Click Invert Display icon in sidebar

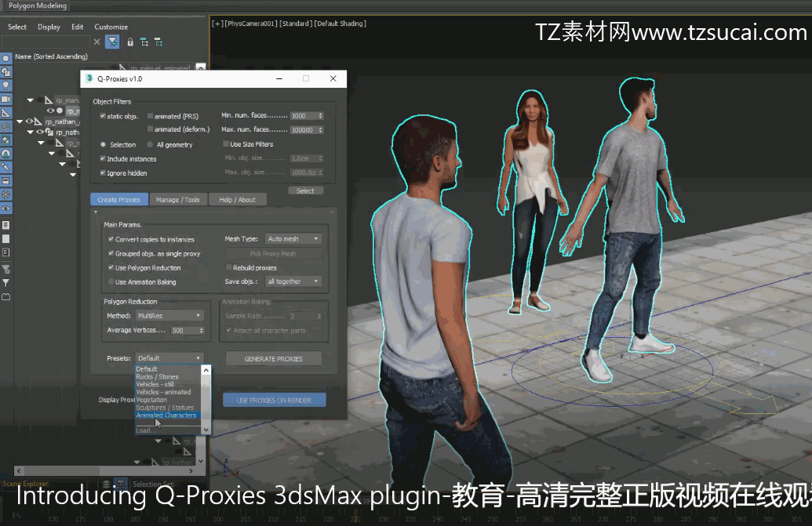click(x=5, y=252)
